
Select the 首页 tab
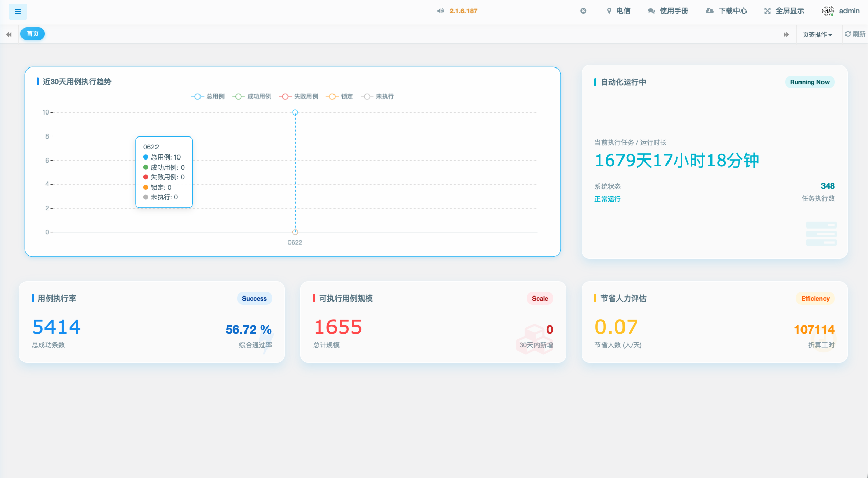tap(33, 34)
